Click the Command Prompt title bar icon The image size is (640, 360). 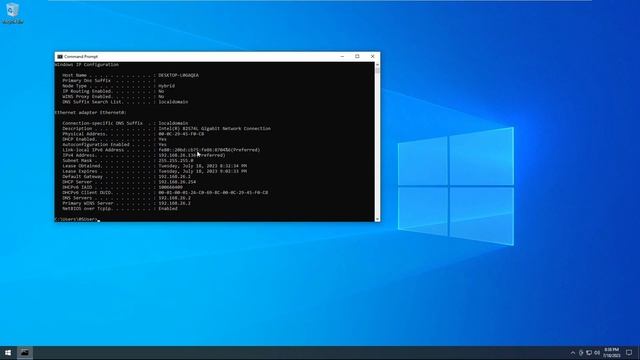point(60,57)
